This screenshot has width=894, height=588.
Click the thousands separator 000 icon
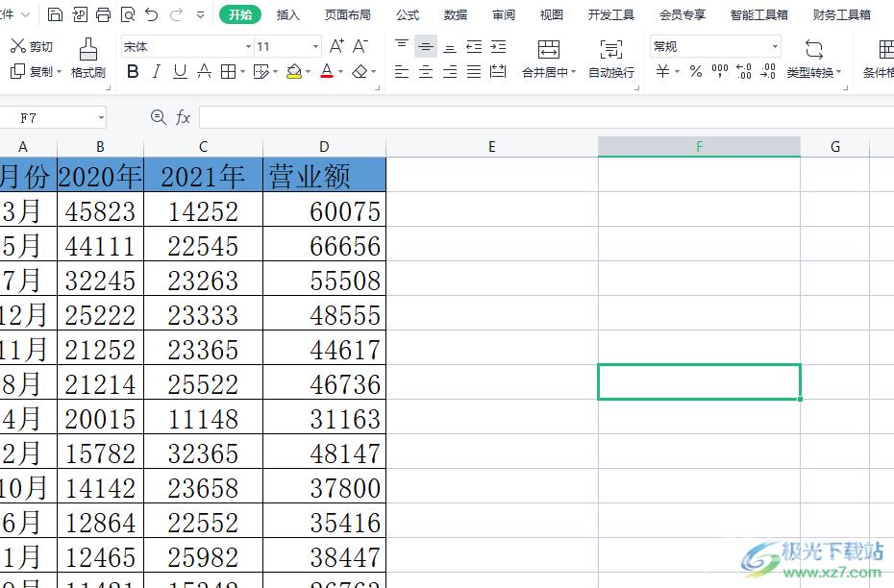click(x=720, y=71)
